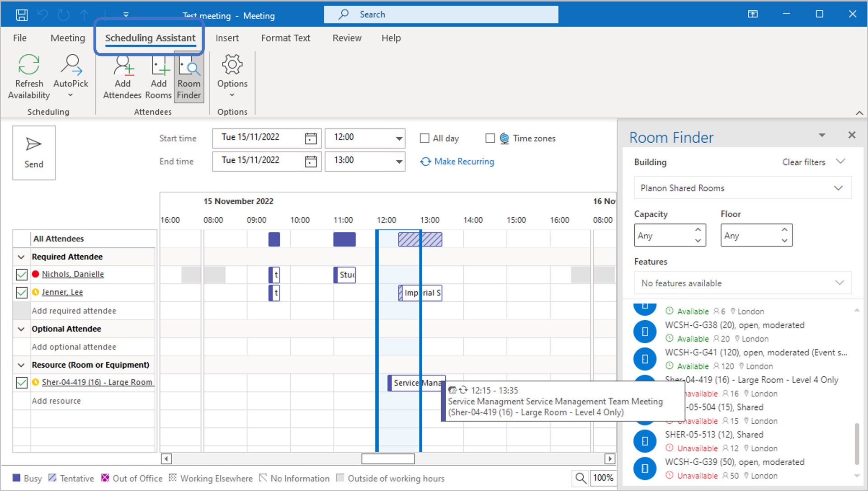This screenshot has width=868, height=491.
Task: Switch to the Insert tab
Action: pos(227,38)
